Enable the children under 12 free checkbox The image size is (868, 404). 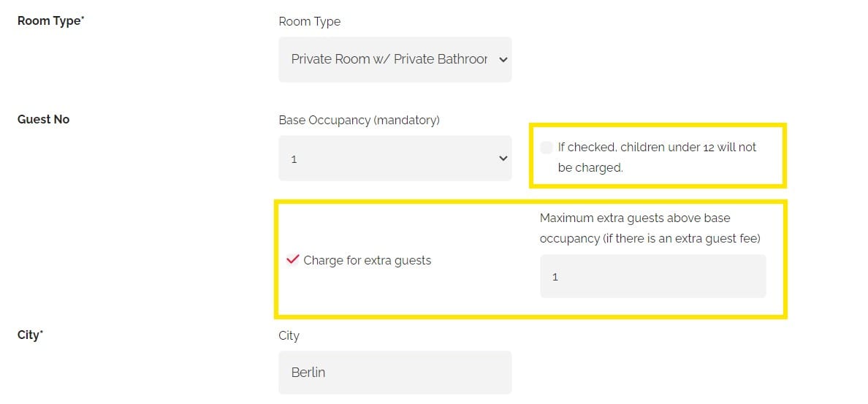pos(547,148)
